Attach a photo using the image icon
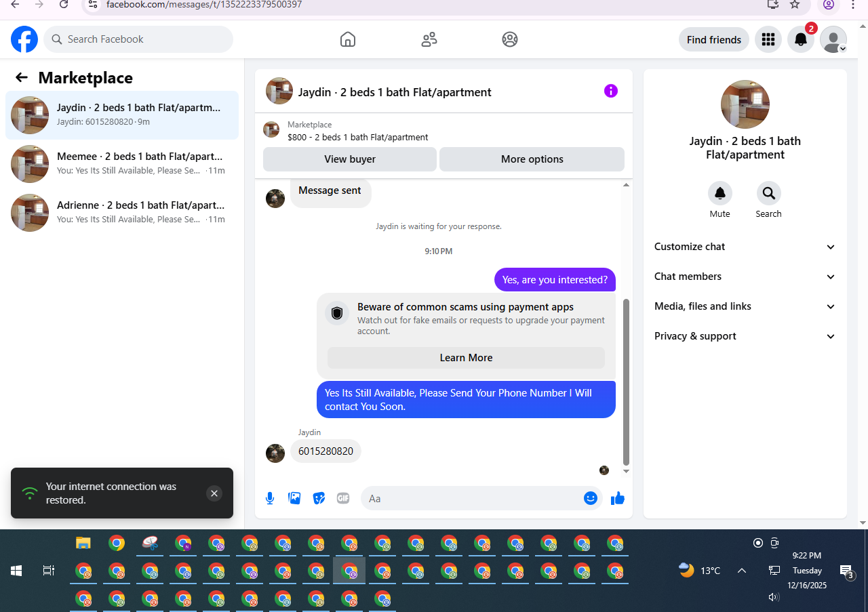868x612 pixels. (294, 498)
